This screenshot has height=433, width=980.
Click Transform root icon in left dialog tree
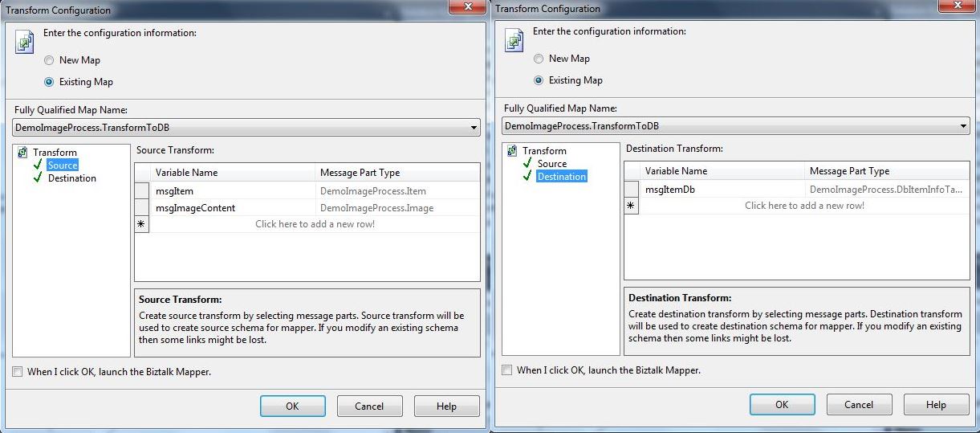(22, 152)
